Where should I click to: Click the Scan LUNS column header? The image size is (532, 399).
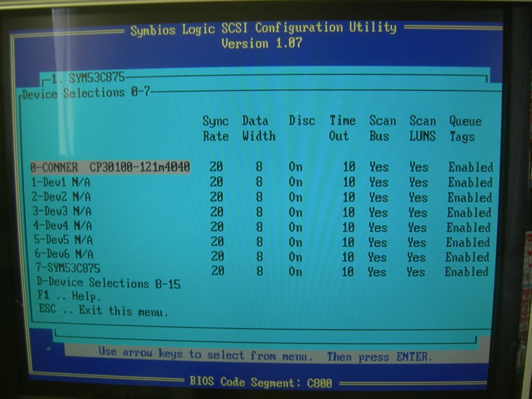tap(423, 128)
